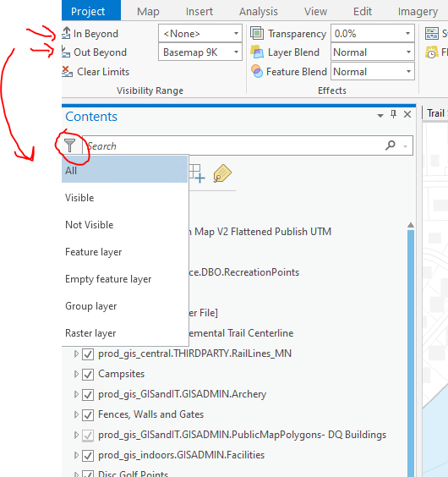
Task: Pin the Contents pane with auto-hide icon
Action: click(393, 114)
